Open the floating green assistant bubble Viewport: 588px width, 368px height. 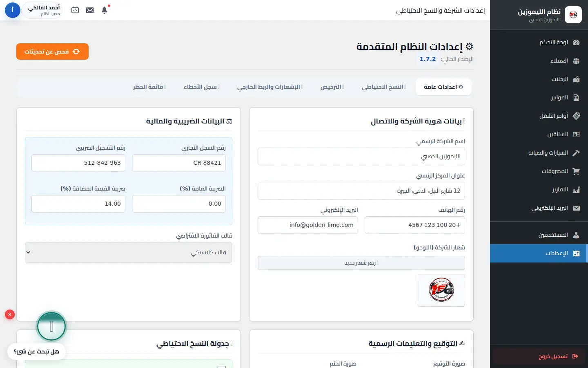(x=51, y=326)
